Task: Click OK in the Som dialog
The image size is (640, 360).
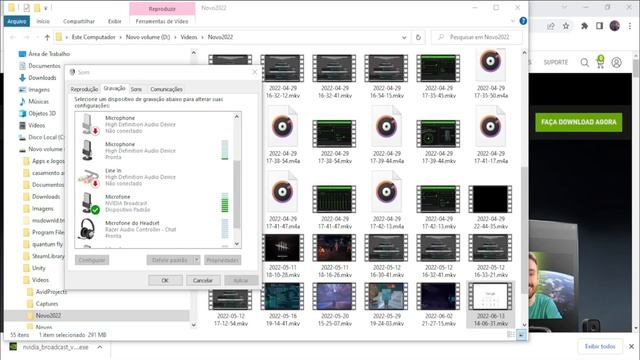Action: pos(165,280)
